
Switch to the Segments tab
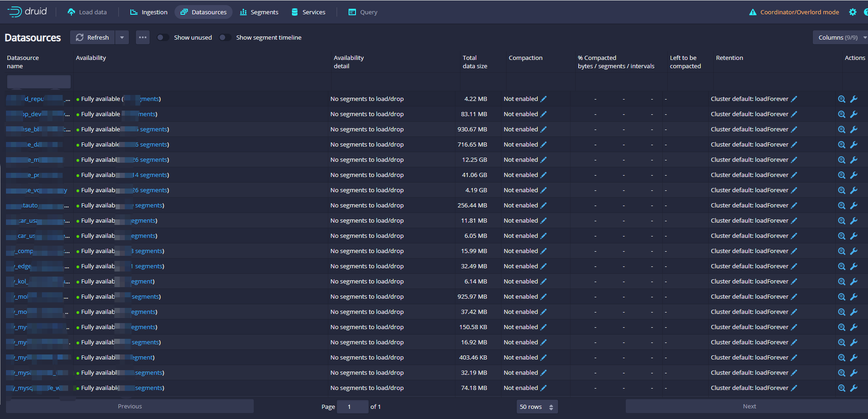(259, 12)
